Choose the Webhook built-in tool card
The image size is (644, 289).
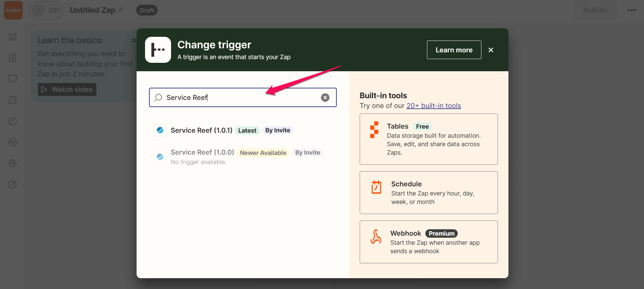[429, 242]
